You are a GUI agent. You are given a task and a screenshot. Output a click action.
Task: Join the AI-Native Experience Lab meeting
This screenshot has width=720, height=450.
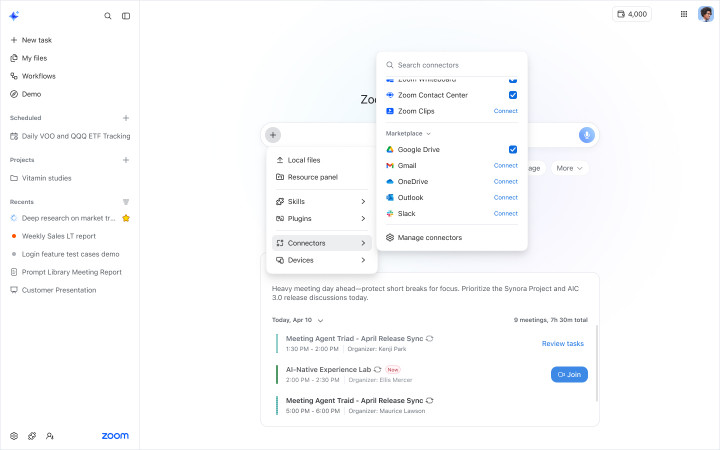(569, 375)
